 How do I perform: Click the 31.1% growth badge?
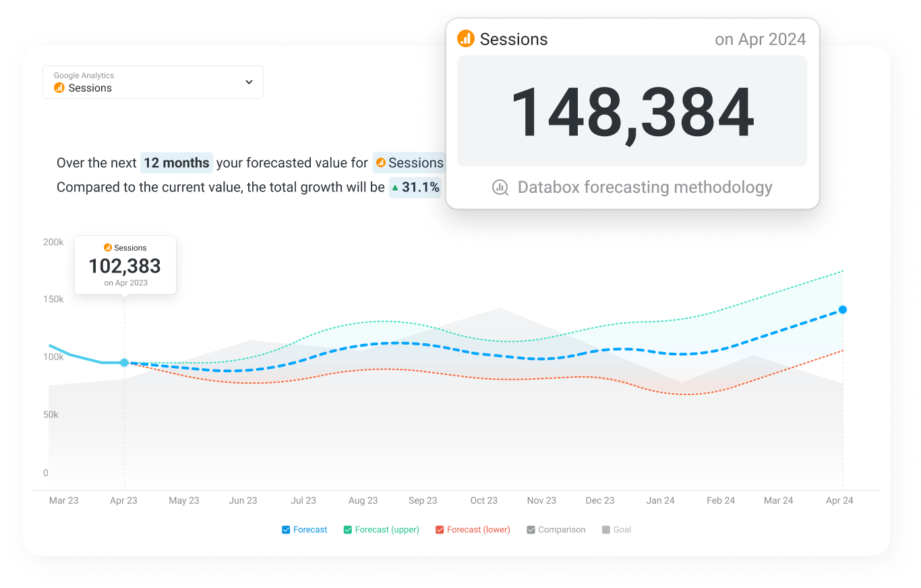click(x=415, y=187)
